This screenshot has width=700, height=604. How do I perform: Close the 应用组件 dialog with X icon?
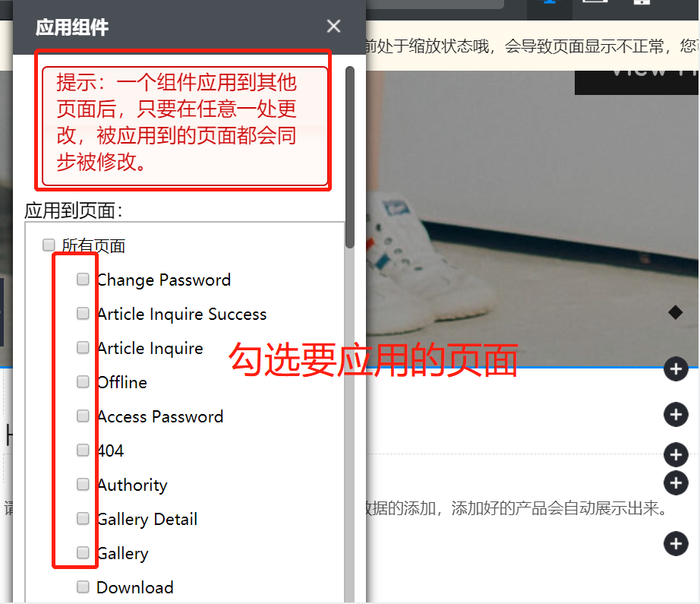tap(333, 26)
